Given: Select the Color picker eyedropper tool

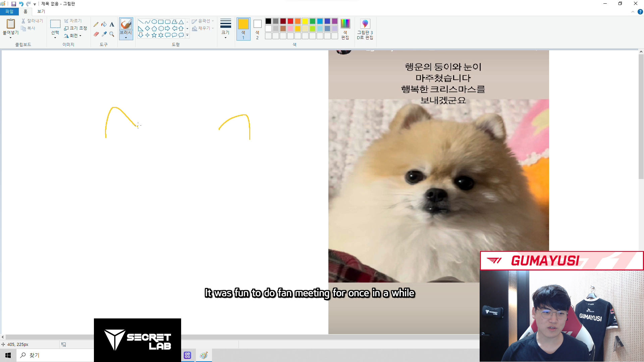Looking at the screenshot, I should click(104, 34).
